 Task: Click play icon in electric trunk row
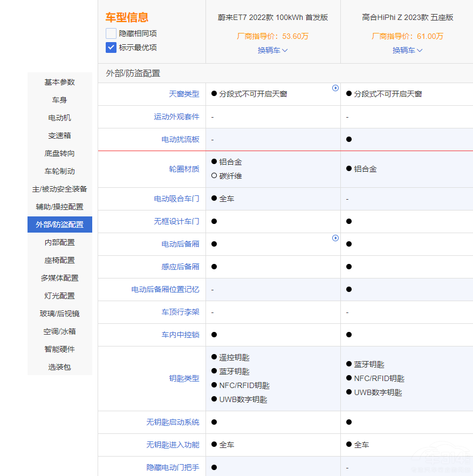click(335, 238)
